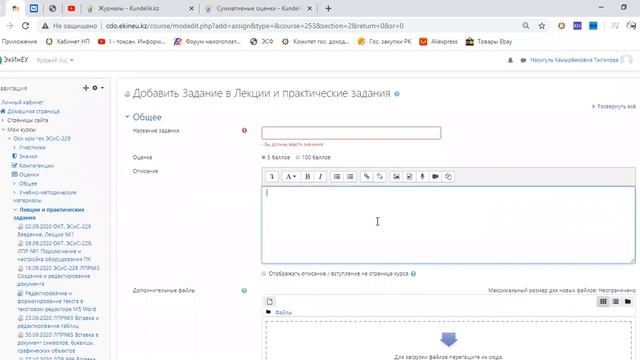Image resolution: width=640 pixels, height=360 pixels.
Task: Insert ordered numbered list
Action: (350, 176)
